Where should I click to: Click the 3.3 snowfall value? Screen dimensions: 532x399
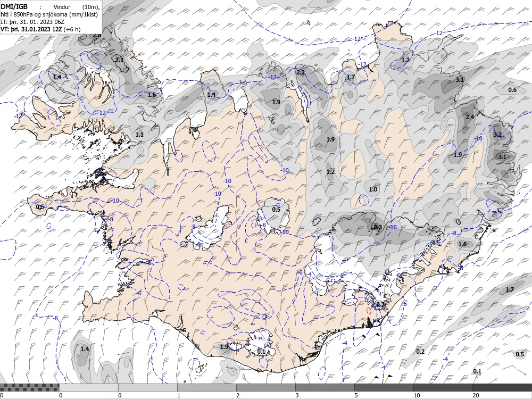(x=378, y=227)
